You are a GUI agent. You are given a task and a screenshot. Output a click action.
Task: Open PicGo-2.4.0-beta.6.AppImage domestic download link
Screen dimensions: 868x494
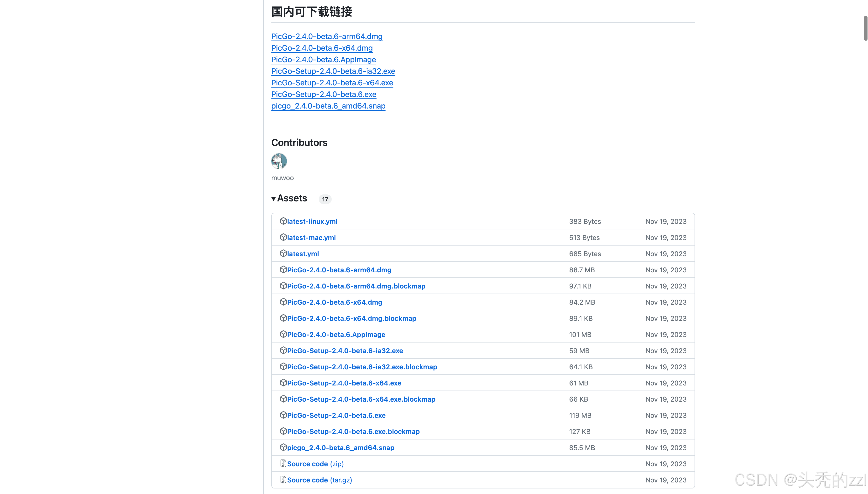(323, 60)
